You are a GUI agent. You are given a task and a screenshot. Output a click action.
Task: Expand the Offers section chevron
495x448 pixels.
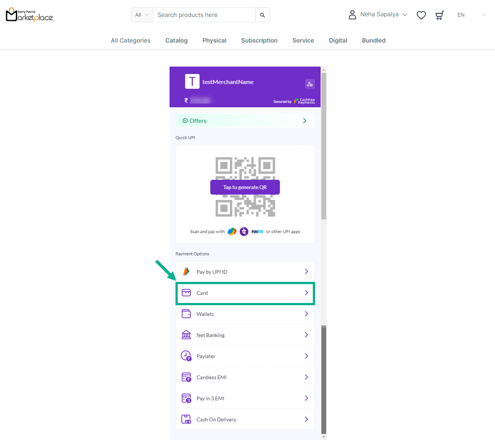click(x=304, y=121)
